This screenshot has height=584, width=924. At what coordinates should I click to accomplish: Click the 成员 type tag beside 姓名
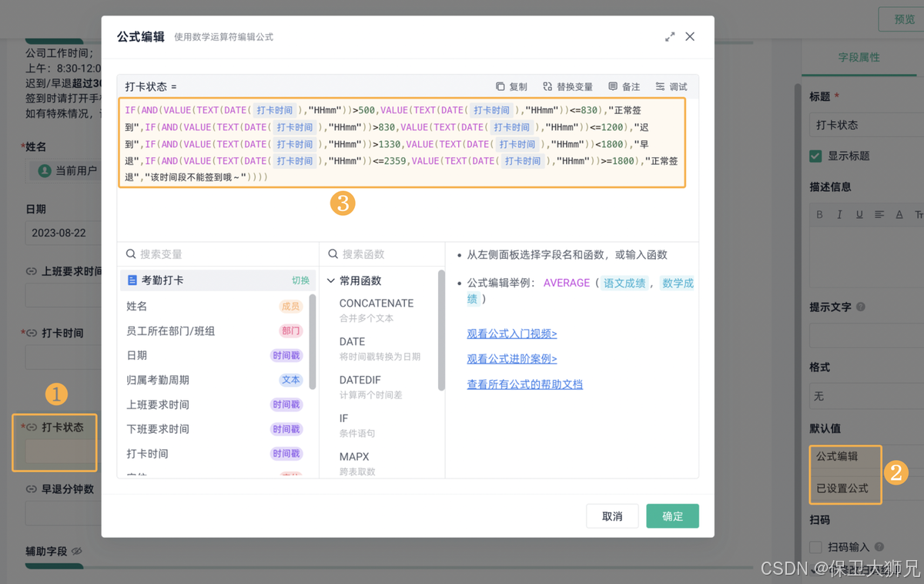(291, 306)
